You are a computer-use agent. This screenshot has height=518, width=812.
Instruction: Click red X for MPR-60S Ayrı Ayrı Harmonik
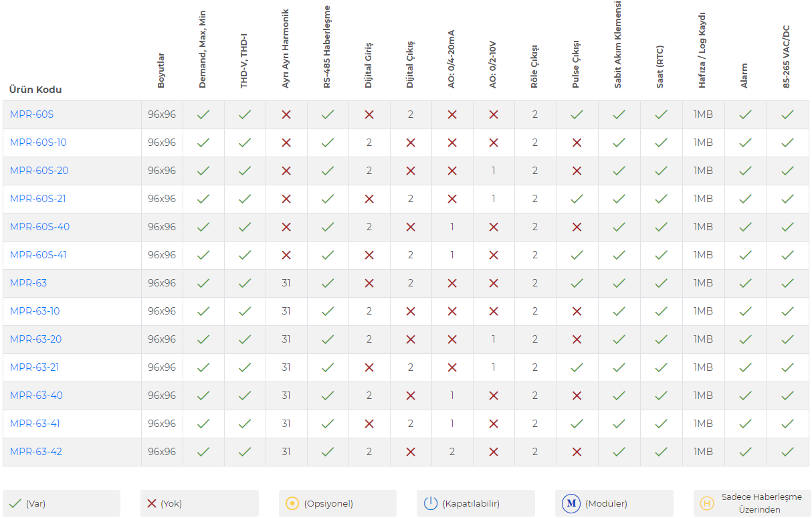pyautogui.click(x=286, y=114)
